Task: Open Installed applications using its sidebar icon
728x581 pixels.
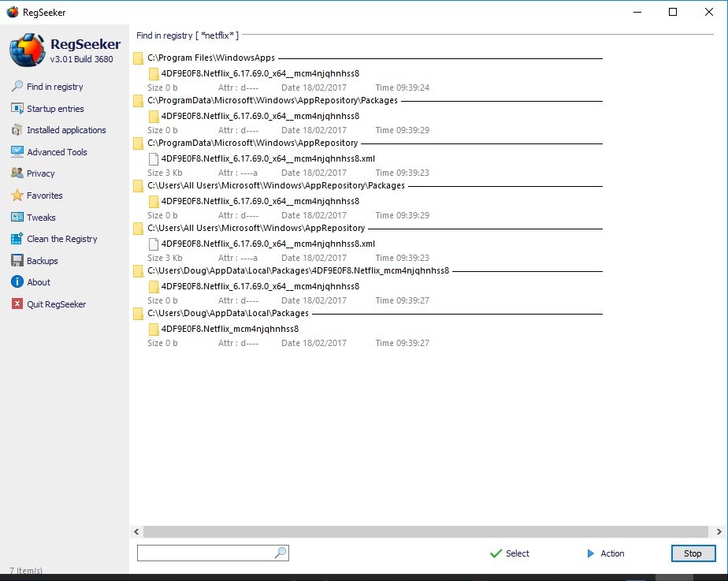Action: 17,130
